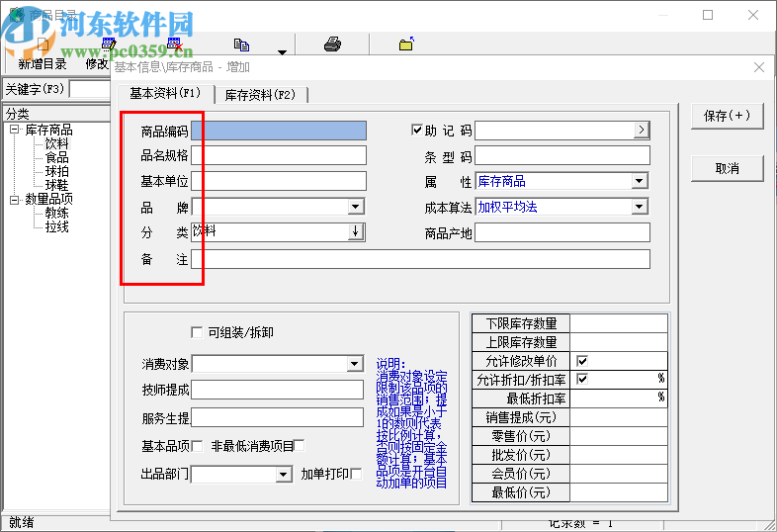
Task: Maximize the 商品目录 main window
Action: (x=708, y=15)
